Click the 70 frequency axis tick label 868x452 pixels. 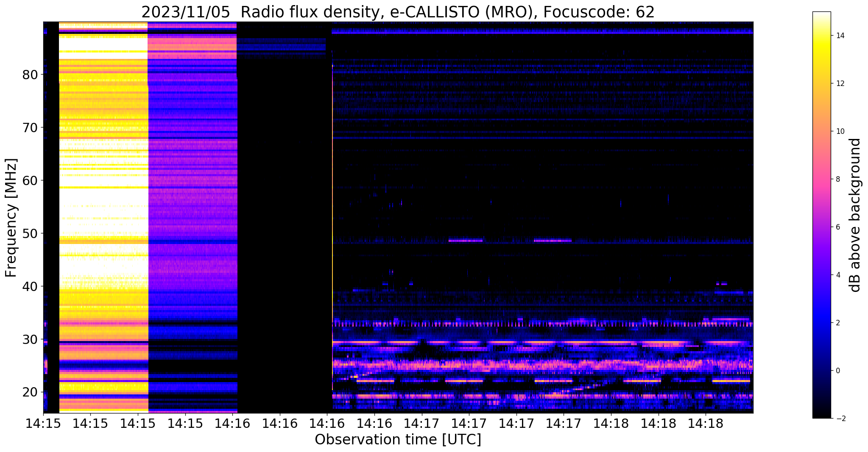point(29,128)
